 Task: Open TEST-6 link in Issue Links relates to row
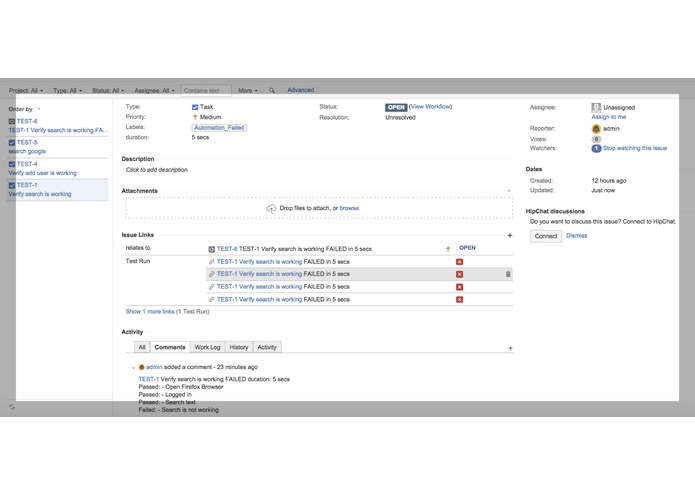[x=227, y=249]
